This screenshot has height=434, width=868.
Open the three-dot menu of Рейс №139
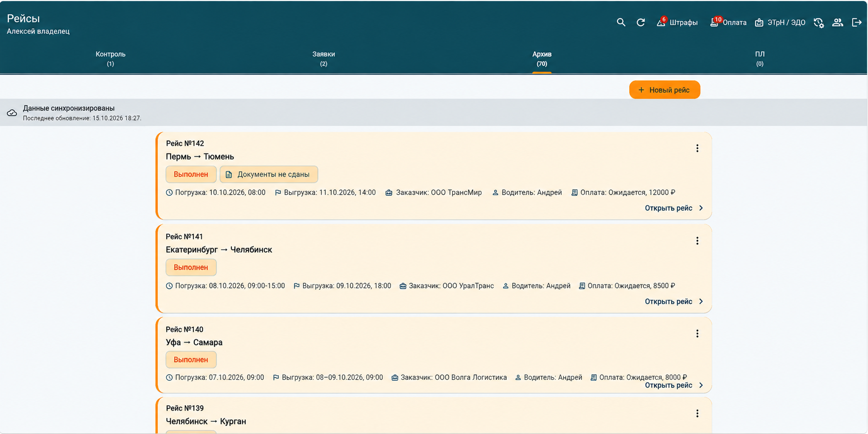pos(697,413)
